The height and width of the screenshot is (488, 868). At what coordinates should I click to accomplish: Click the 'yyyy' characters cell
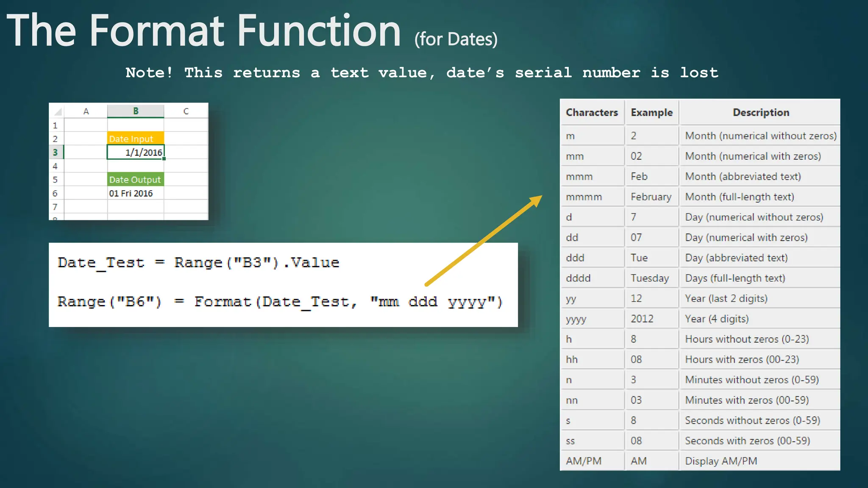tap(592, 319)
